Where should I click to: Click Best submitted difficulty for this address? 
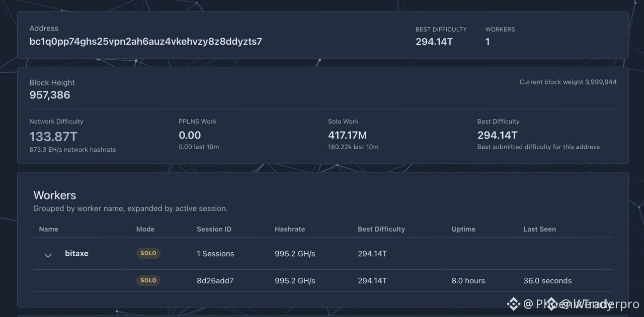(x=538, y=147)
